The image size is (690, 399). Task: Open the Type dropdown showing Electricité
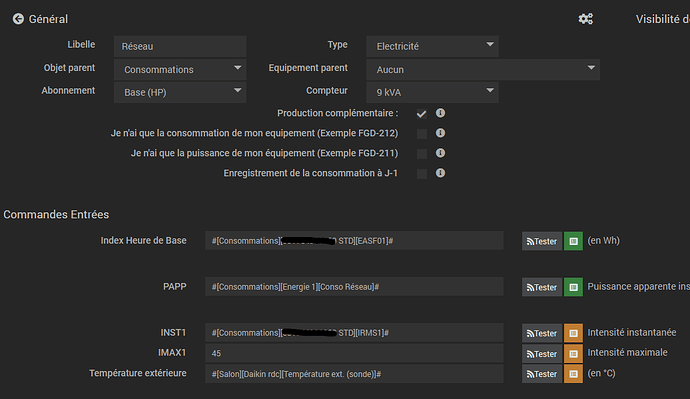click(x=432, y=46)
